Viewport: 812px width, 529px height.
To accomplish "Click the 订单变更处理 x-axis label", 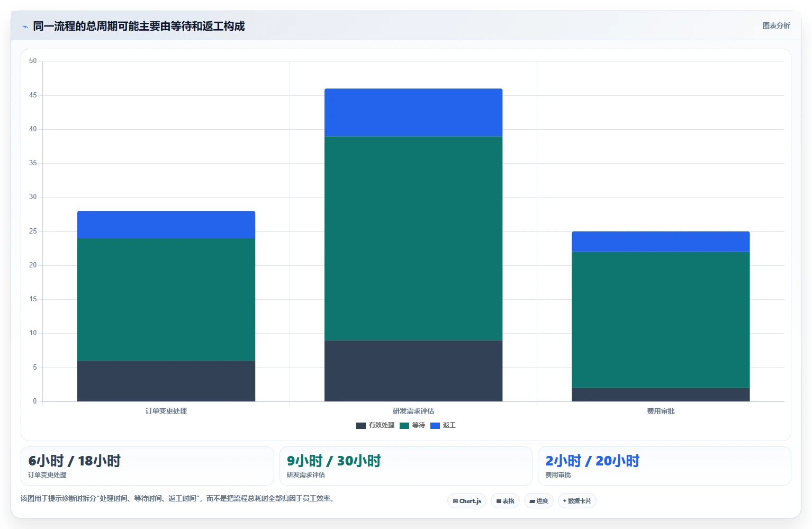I will pyautogui.click(x=166, y=411).
